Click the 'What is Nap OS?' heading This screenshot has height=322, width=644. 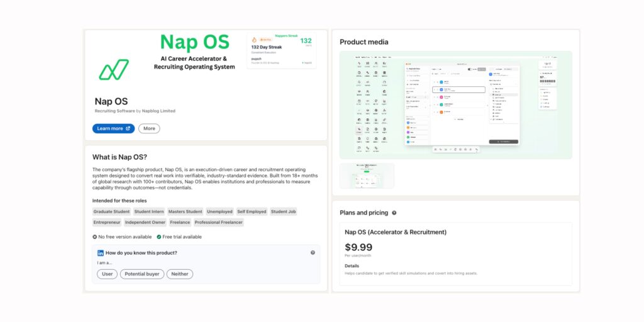tap(119, 157)
